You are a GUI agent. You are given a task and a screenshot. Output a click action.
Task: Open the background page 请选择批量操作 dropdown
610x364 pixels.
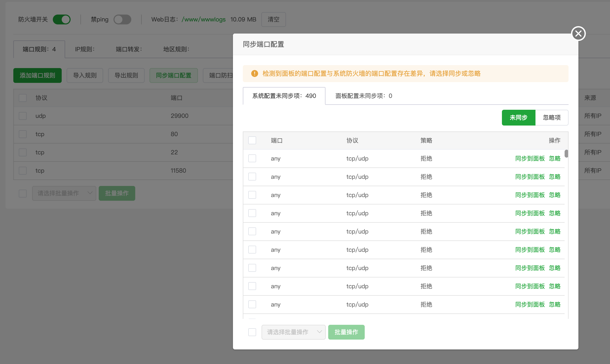pos(64,193)
